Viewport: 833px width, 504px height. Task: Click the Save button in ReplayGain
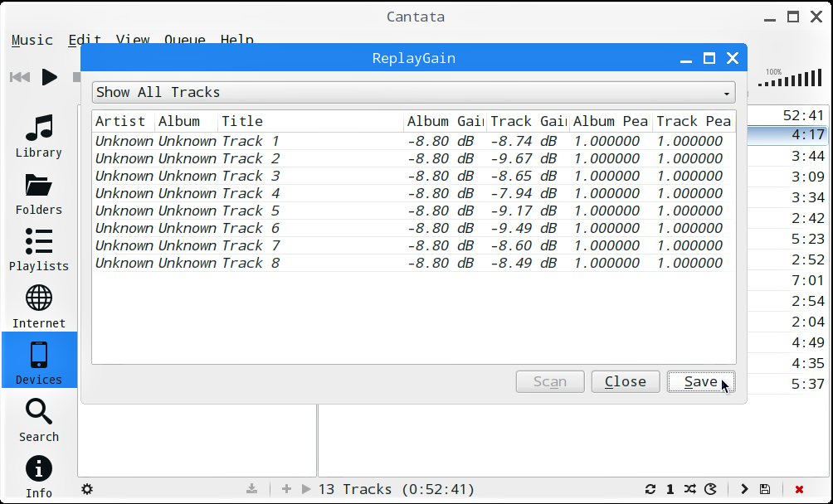click(701, 381)
